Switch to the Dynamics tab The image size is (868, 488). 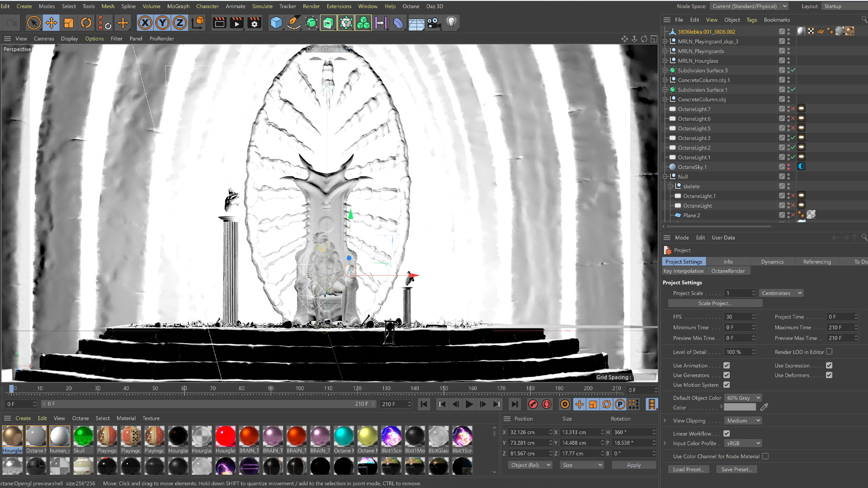(772, 262)
